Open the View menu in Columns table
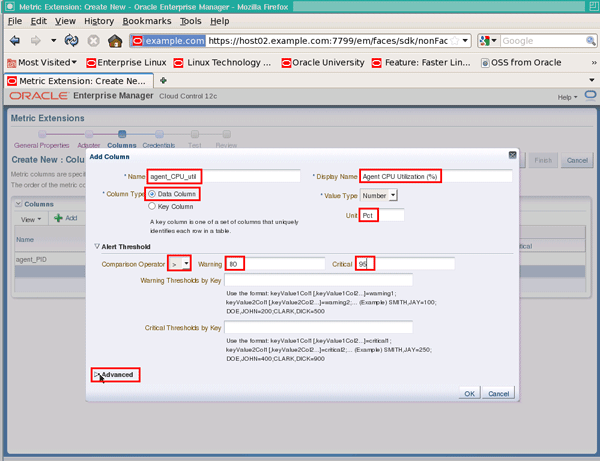The height and width of the screenshot is (461, 600). pyautogui.click(x=31, y=219)
